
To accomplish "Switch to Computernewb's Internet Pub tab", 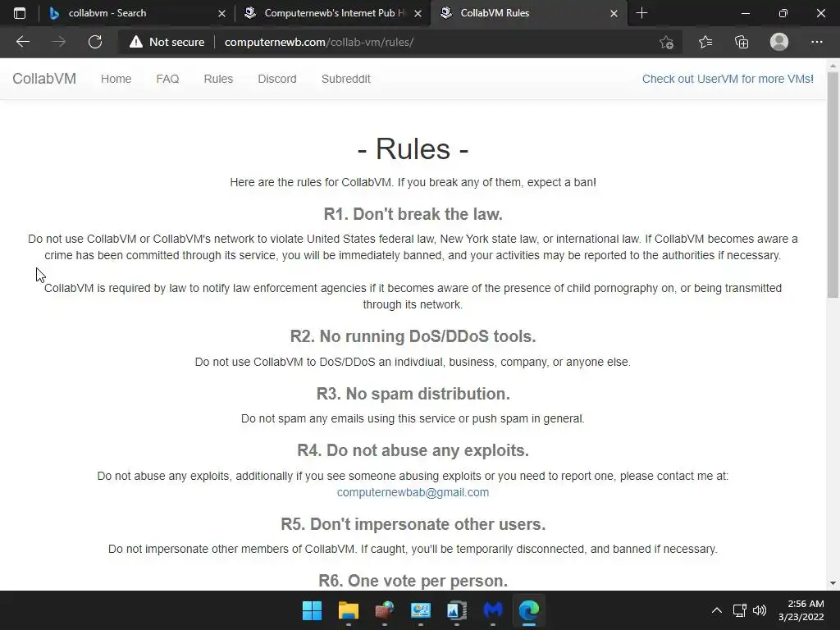I will coord(332,13).
